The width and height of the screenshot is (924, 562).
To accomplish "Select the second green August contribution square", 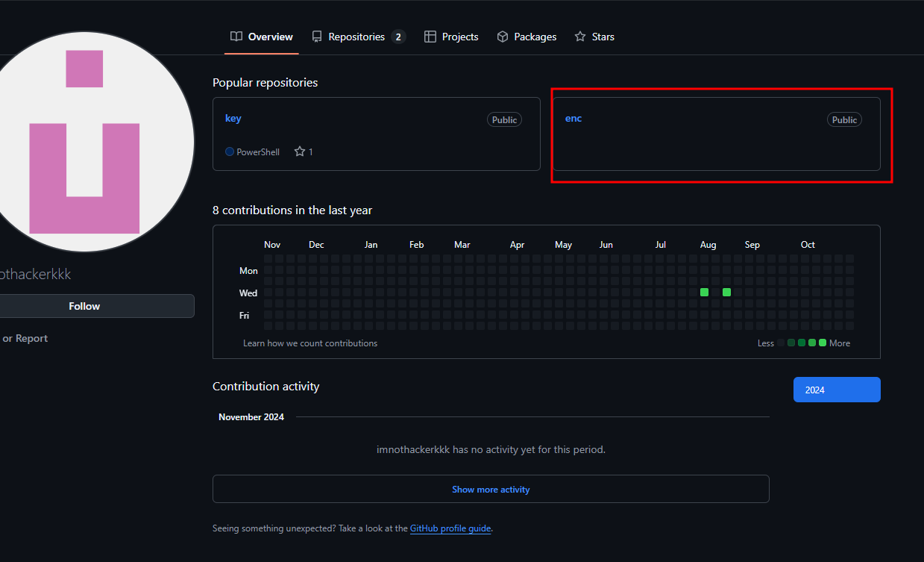I will coord(726,292).
